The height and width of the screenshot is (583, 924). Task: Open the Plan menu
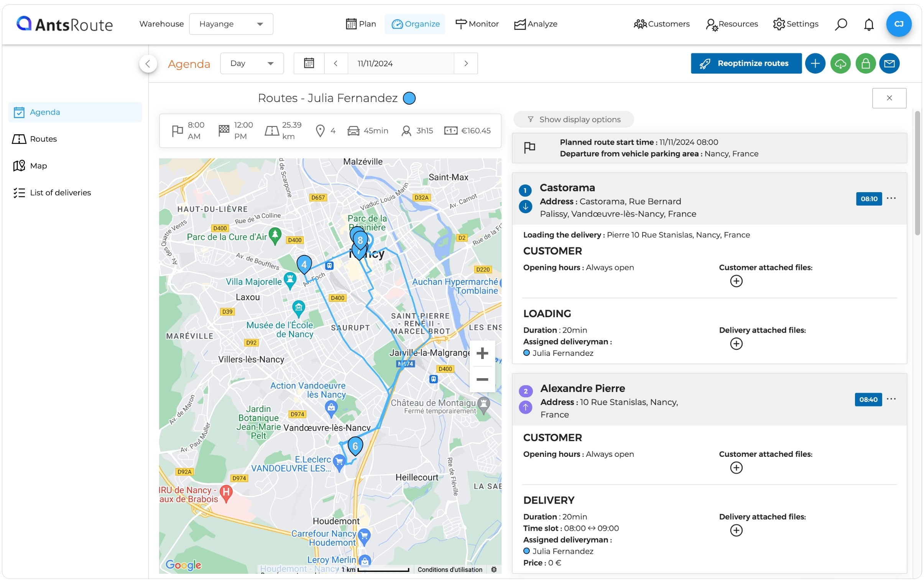click(x=361, y=24)
